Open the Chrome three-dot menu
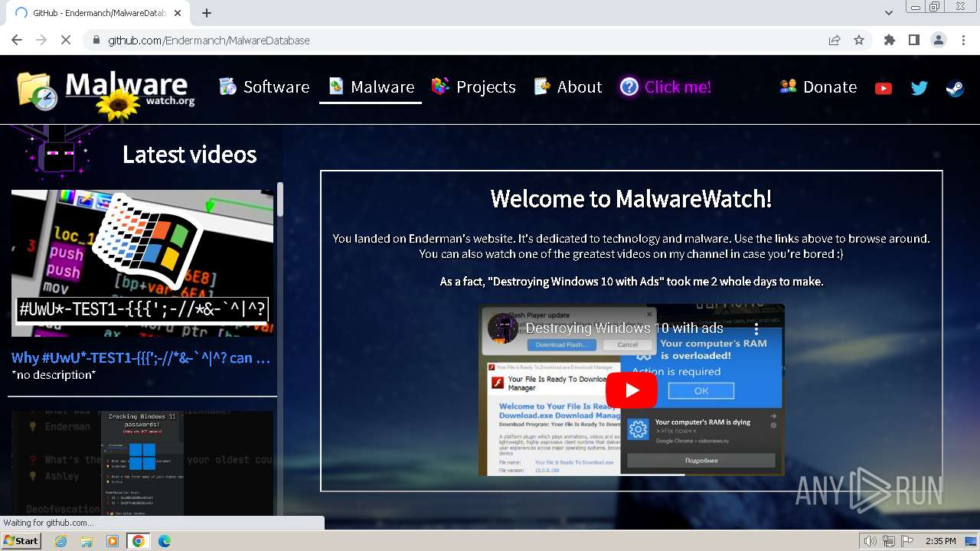Image resolution: width=980 pixels, height=551 pixels. (x=963, y=40)
